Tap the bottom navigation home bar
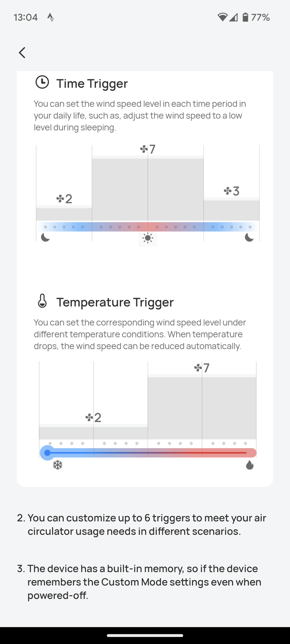 point(145,635)
